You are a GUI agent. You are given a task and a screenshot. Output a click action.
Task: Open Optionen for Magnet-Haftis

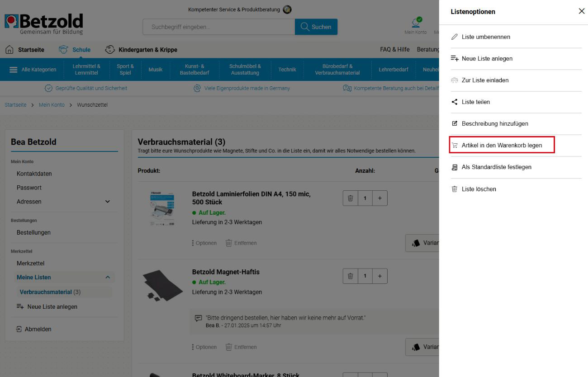click(x=204, y=347)
